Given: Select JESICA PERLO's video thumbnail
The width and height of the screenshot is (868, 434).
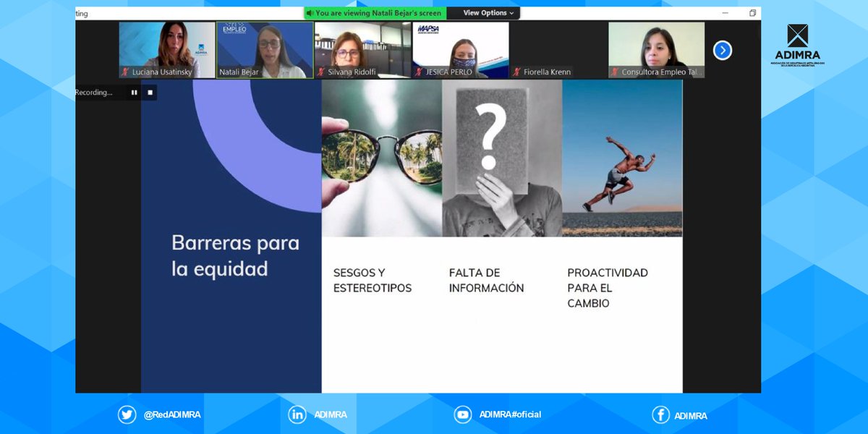Looking at the screenshot, I should point(461,50).
